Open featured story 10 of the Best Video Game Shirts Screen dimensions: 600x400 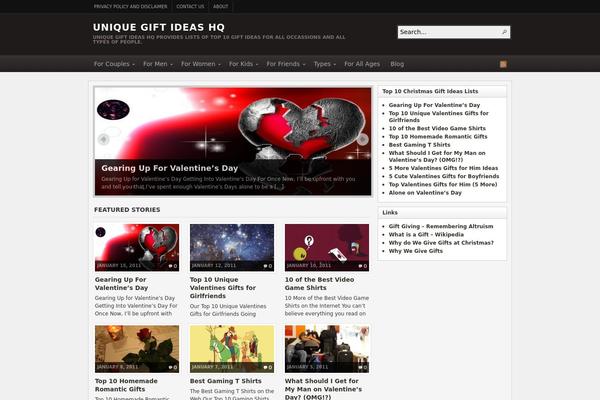coord(319,284)
